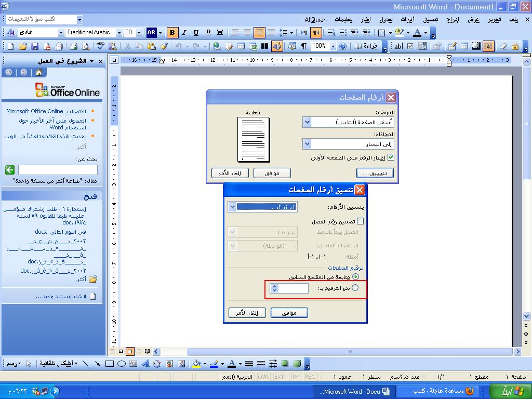
Task: Click the Fill Color bucket in Drawing toolbar
Action: click(x=196, y=364)
